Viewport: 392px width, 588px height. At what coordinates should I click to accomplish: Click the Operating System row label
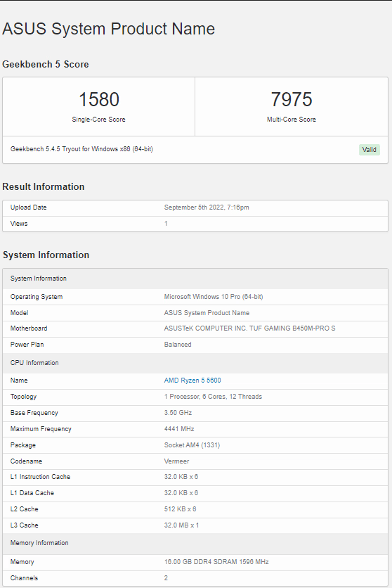(37, 297)
